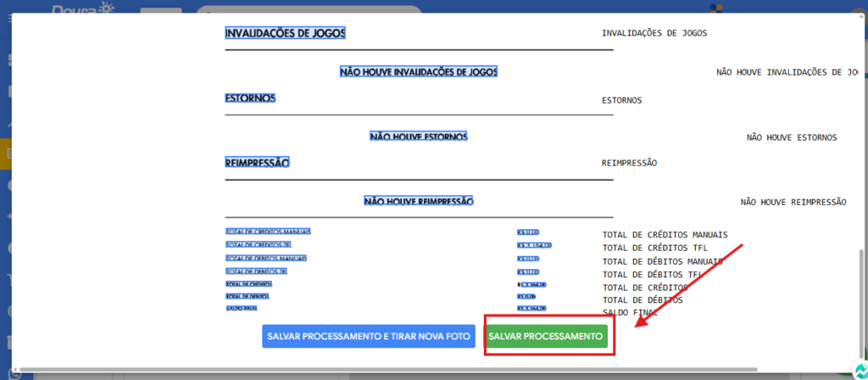The width and height of the screenshot is (868, 380).
Task: Click highlighted bold NÃO HOUVE ESTORNOS text
Action: (418, 137)
